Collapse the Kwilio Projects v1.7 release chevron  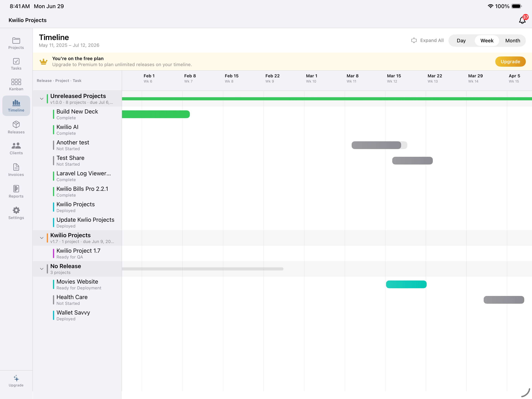click(42, 238)
